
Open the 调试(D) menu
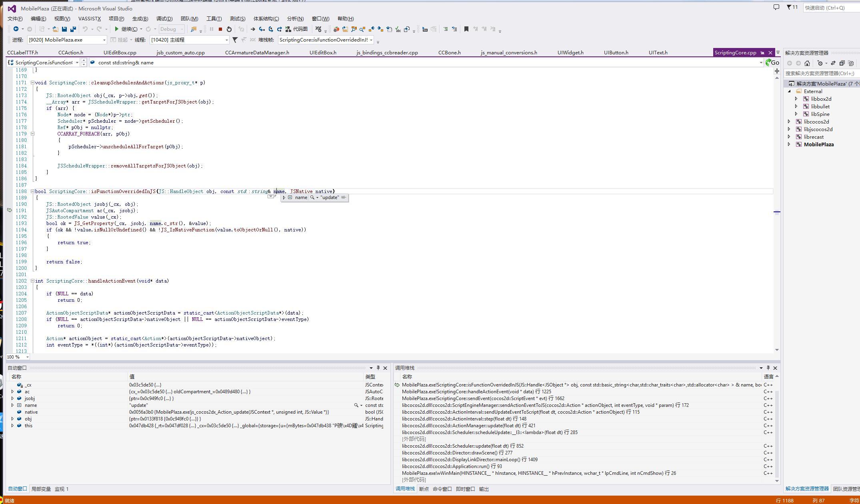164,19
